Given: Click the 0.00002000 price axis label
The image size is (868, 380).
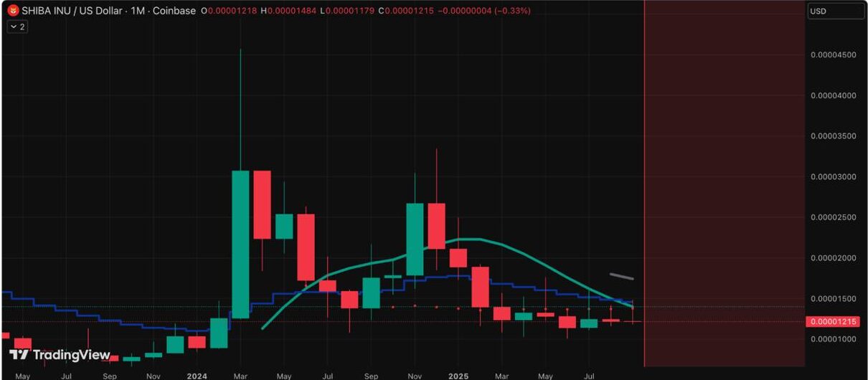Looking at the screenshot, I should pos(834,258).
